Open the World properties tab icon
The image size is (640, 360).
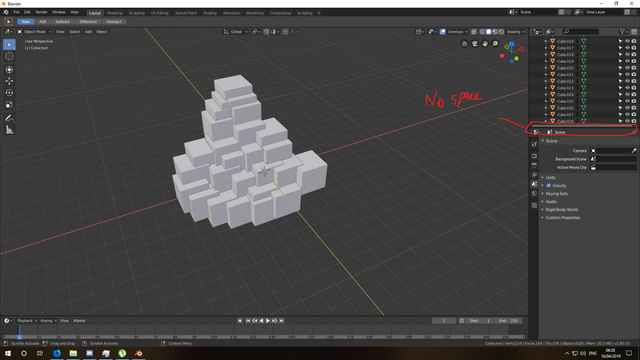click(534, 193)
